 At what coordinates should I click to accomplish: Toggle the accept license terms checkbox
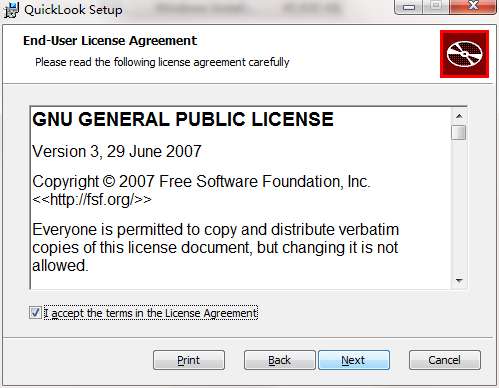point(35,313)
